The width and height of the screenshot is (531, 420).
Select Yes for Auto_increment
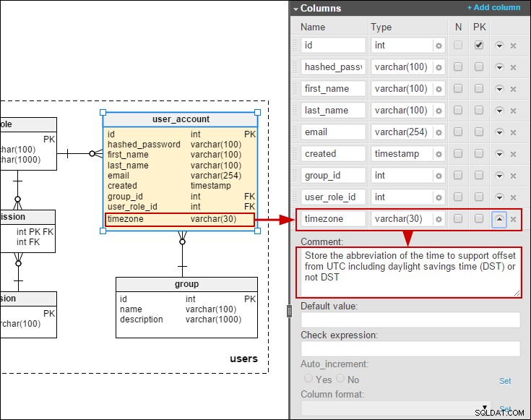pyautogui.click(x=308, y=378)
